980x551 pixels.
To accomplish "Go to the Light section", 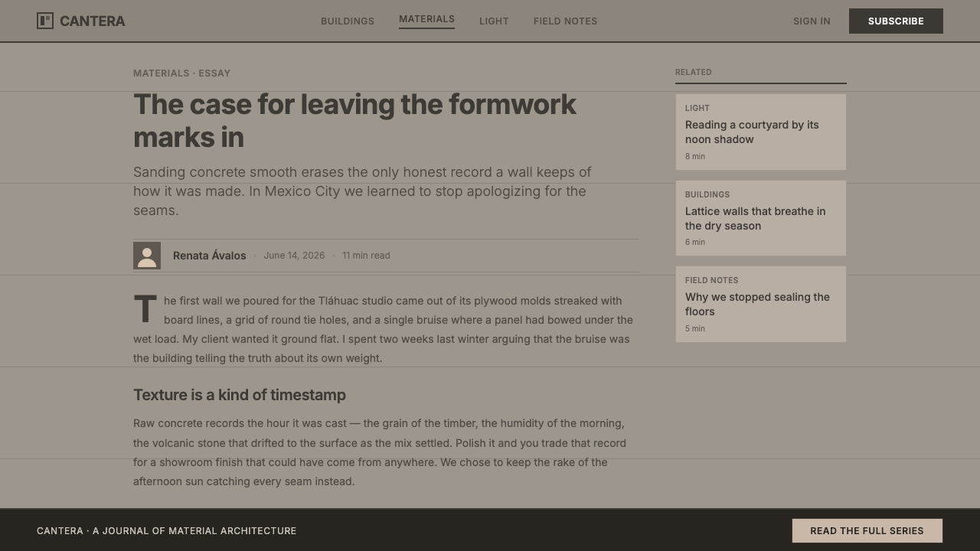I will [494, 21].
